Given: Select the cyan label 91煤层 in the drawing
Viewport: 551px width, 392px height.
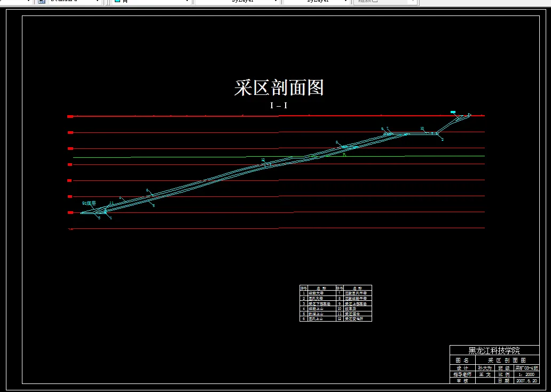Looking at the screenshot, I should (x=89, y=203).
